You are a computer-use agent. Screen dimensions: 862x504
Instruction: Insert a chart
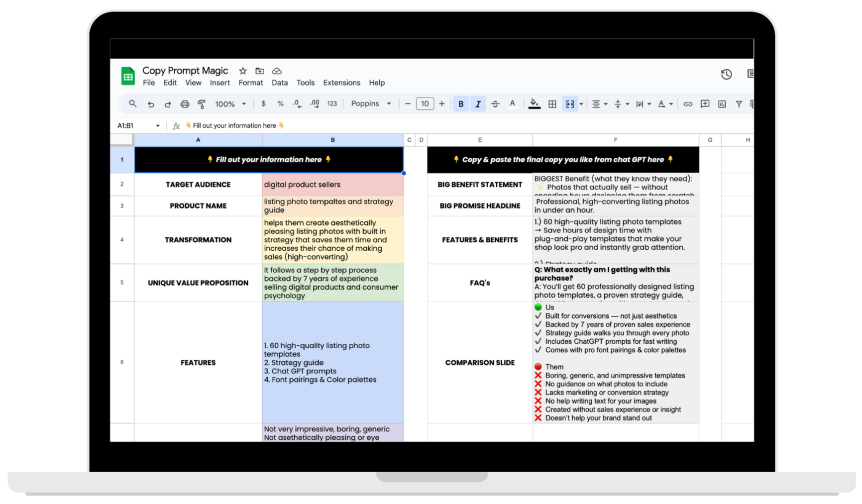point(722,104)
